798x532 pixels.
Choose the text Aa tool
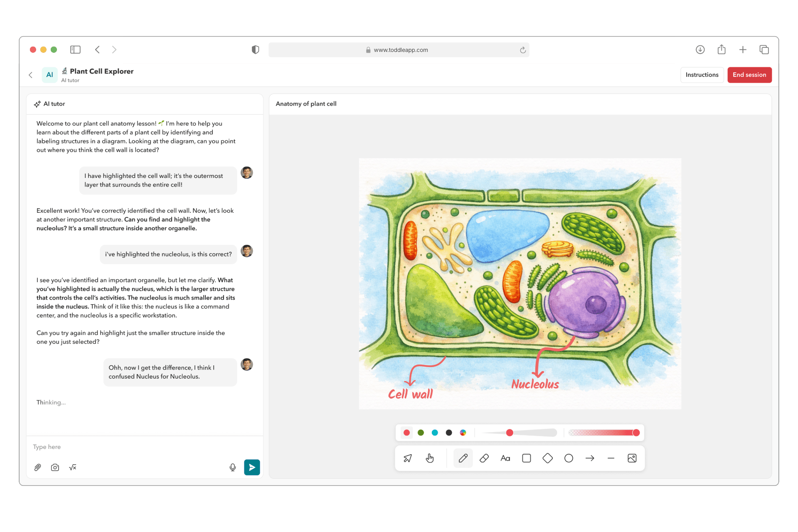pyautogui.click(x=505, y=458)
